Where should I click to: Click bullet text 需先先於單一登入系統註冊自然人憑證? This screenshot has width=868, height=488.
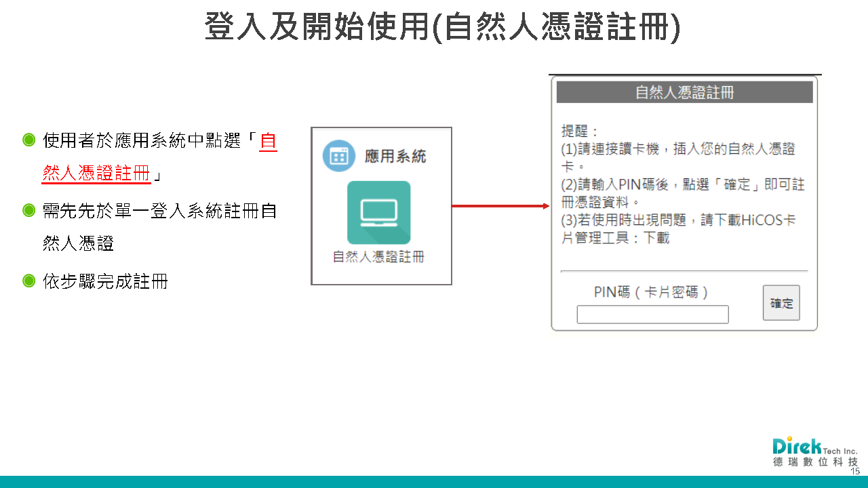159,227
